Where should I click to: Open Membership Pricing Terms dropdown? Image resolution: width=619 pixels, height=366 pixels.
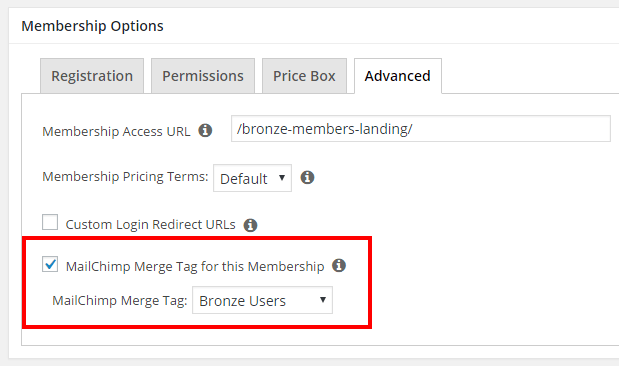(x=252, y=178)
